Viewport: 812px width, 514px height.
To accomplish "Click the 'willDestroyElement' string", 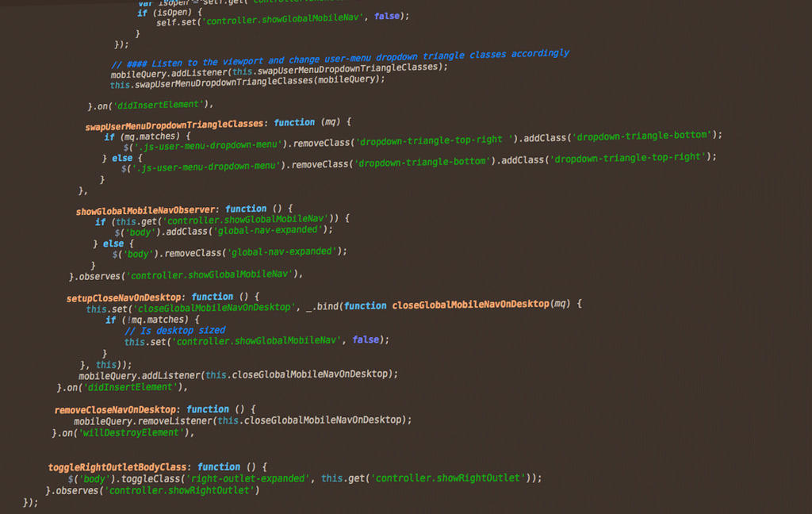I will pyautogui.click(x=131, y=432).
